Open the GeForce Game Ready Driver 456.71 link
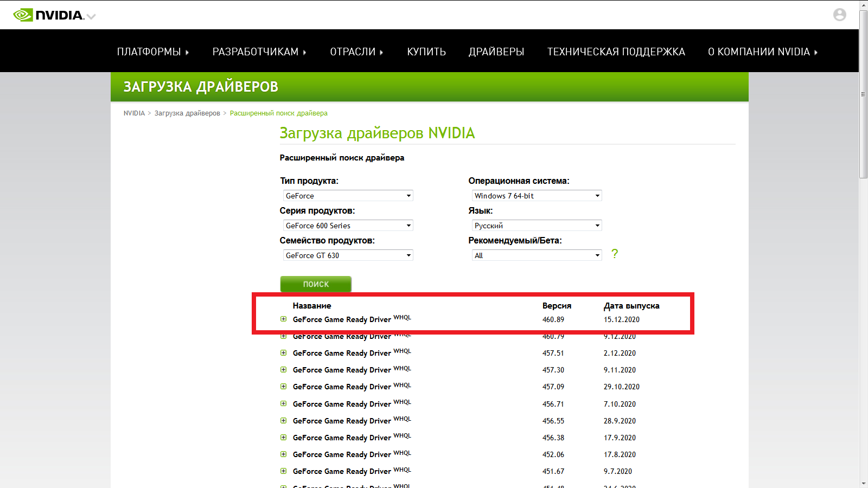 point(352,403)
